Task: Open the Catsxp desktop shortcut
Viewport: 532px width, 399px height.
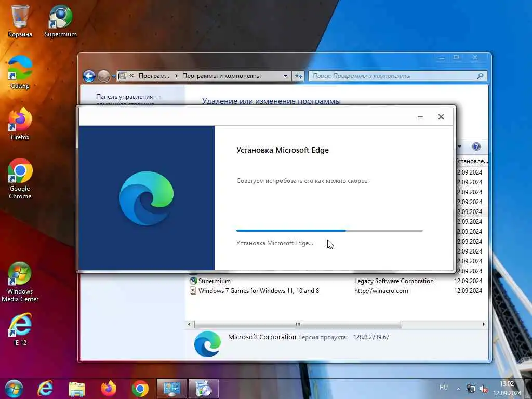Action: coord(20,72)
